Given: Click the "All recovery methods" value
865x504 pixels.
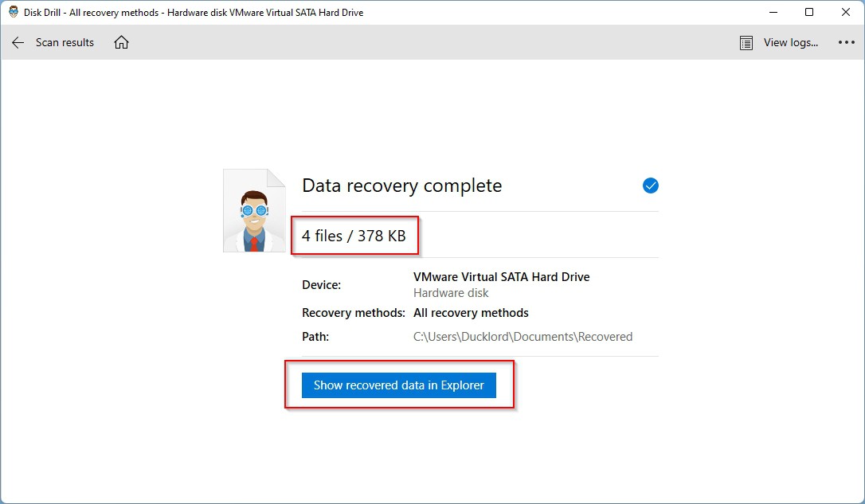Looking at the screenshot, I should pos(471,313).
